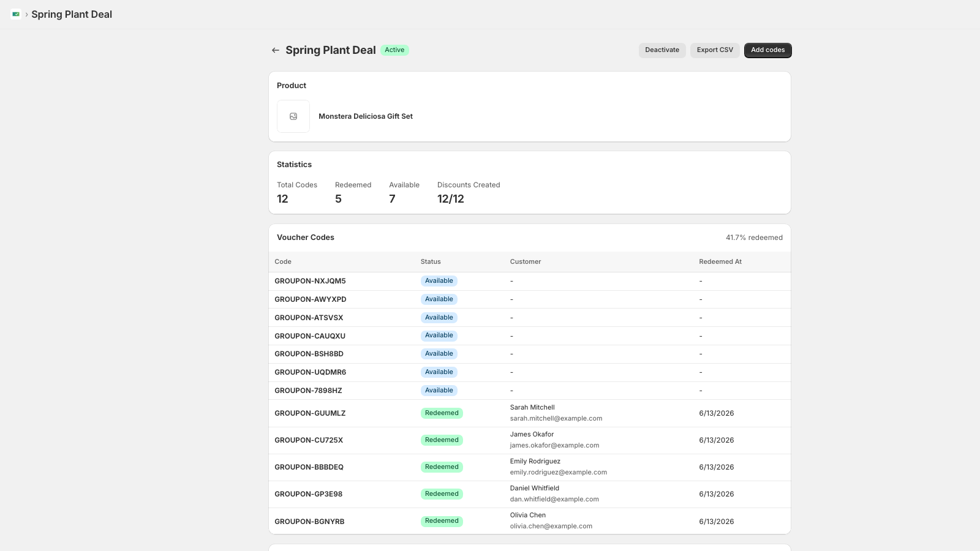The height and width of the screenshot is (551, 980).
Task: Click Available badge for GROUPON-7898HZ
Action: pyautogui.click(x=439, y=391)
